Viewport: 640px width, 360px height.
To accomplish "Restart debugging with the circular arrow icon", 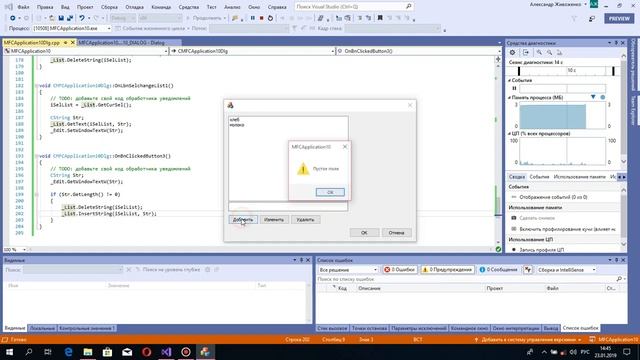I will pyautogui.click(x=270, y=18).
